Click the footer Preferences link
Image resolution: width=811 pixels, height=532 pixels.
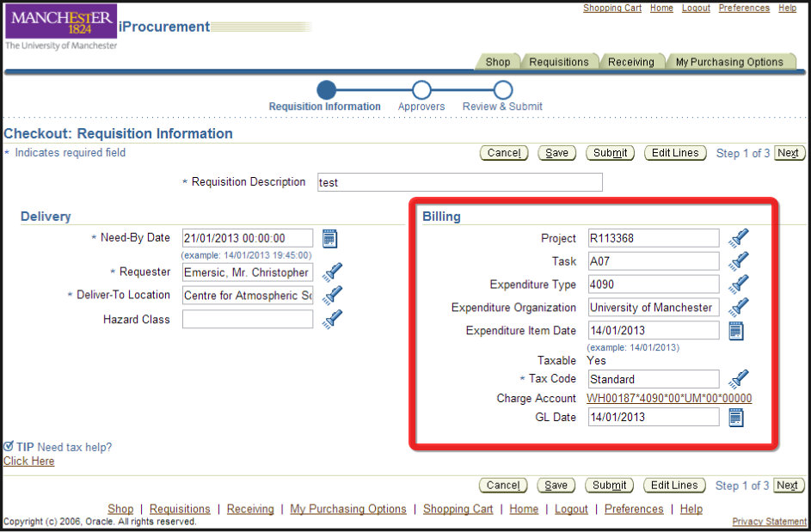(634, 510)
